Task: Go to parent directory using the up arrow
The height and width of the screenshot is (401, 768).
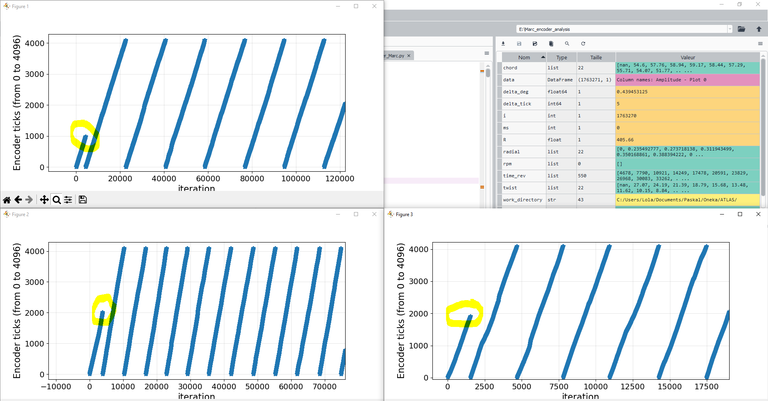Action: click(x=759, y=30)
